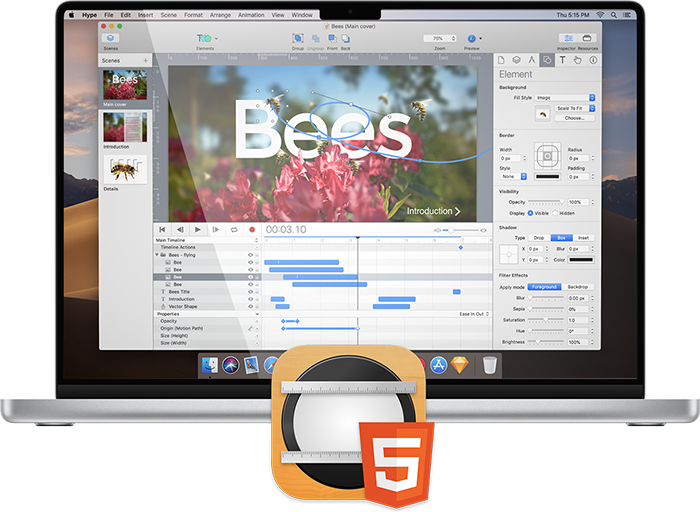This screenshot has width=700, height=512.
Task: Open Sketch from the Dock
Action: (x=460, y=365)
